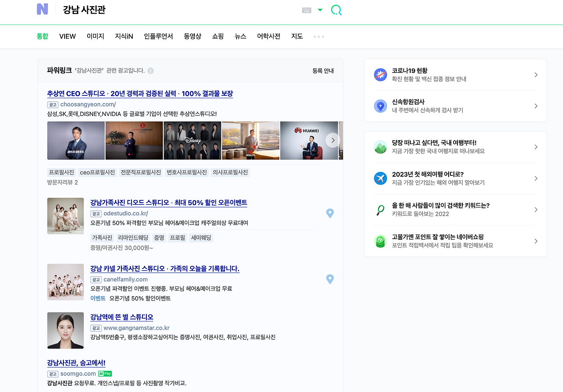563x392 pixels.
Task: Visit the soomgo.com URL
Action: pos(78,374)
